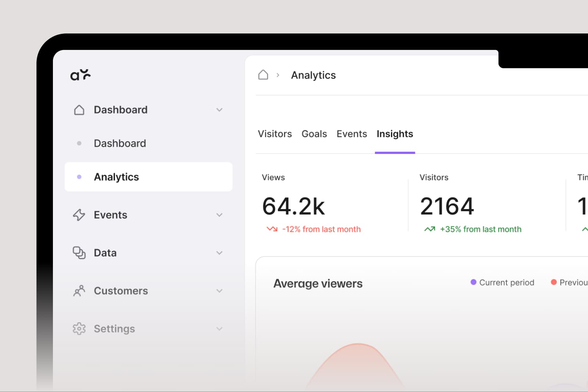Click the Analytics breadcrumb link

tap(313, 75)
